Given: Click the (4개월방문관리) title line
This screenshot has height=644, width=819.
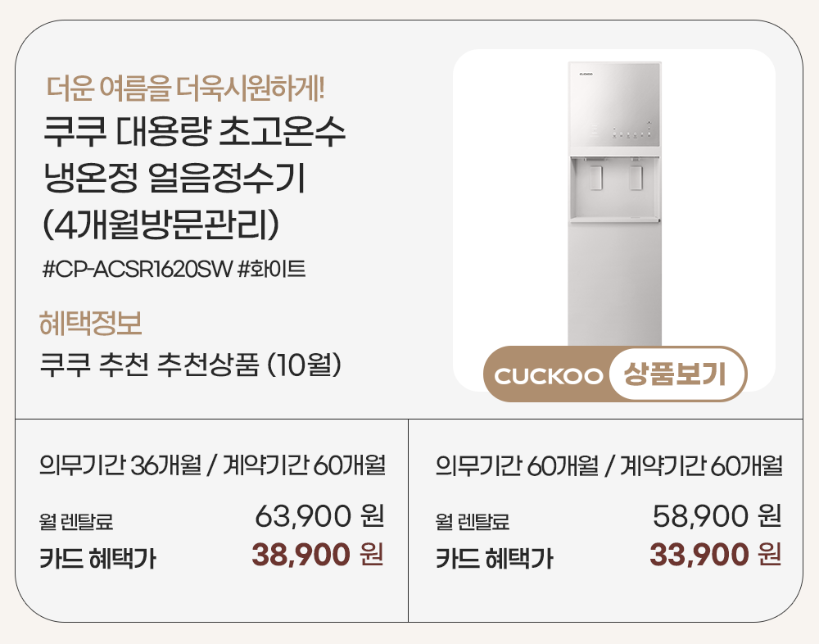Looking at the screenshot, I should (x=163, y=224).
